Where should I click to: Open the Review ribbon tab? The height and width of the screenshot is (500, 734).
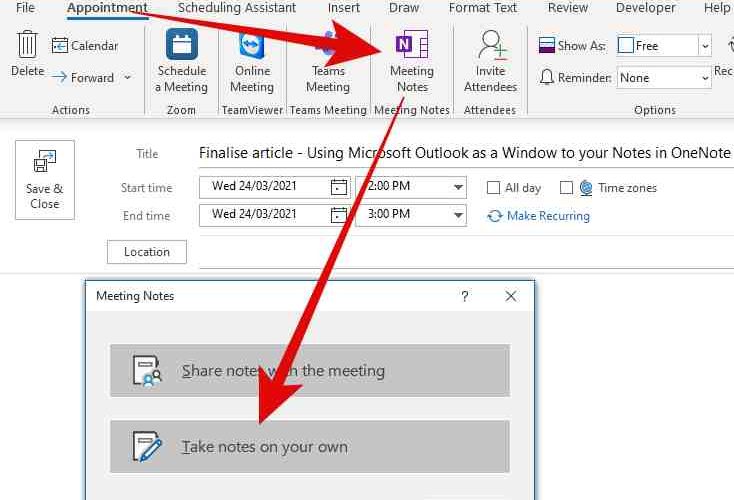pyautogui.click(x=567, y=8)
